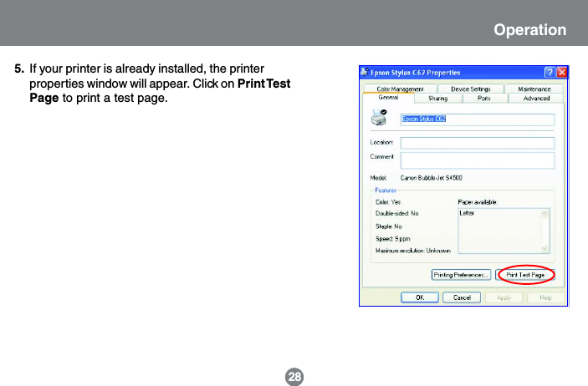Select Letter in Paper available list
The height and width of the screenshot is (386, 588).
click(467, 213)
